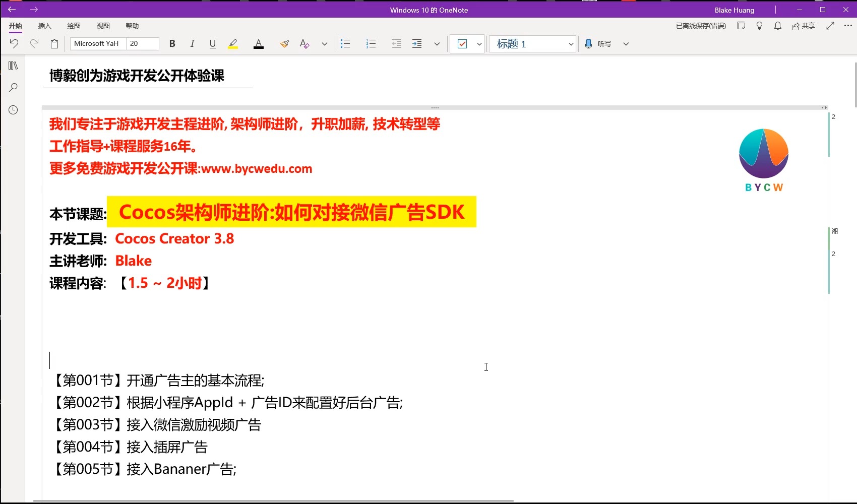The image size is (857, 504).
Task: Expand dictation options chevron
Action: (626, 44)
